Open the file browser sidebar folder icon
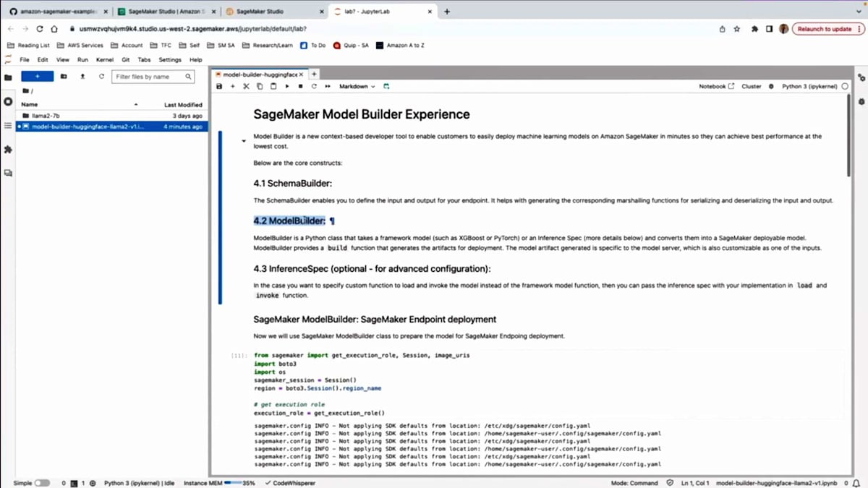 (8, 77)
